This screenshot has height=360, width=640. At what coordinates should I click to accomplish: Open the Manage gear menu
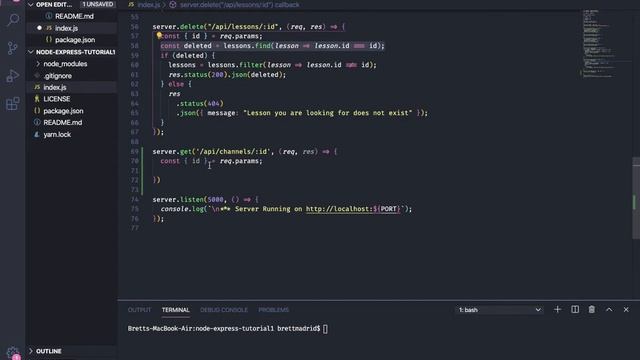tap(13, 353)
